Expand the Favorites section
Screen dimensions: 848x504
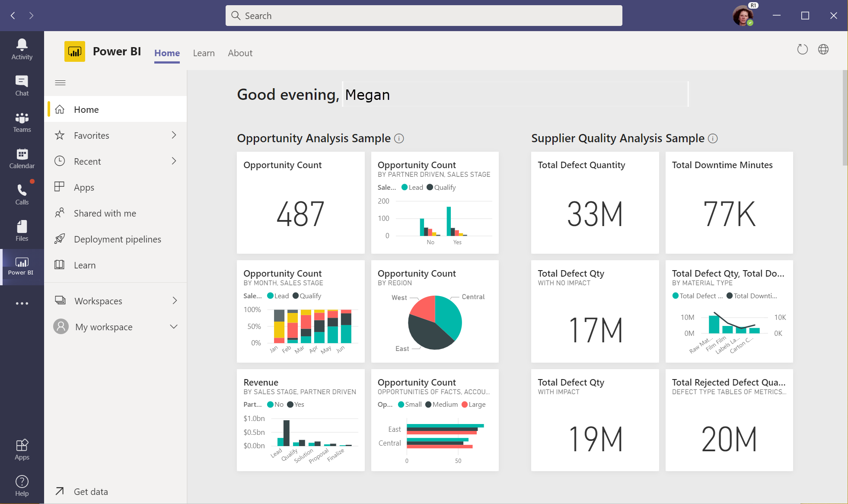[174, 134]
